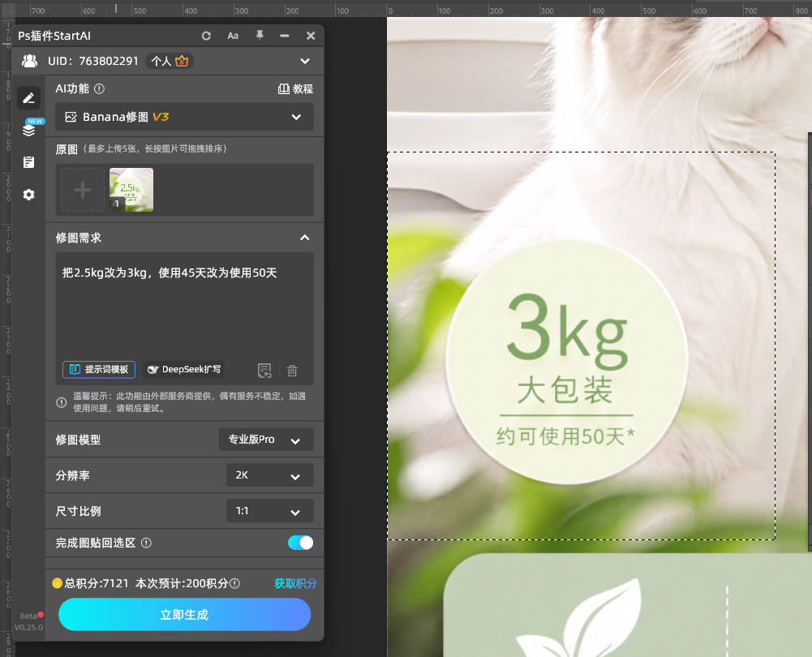Click the save prompt icon
Viewport: 812px width, 657px height.
point(264,371)
